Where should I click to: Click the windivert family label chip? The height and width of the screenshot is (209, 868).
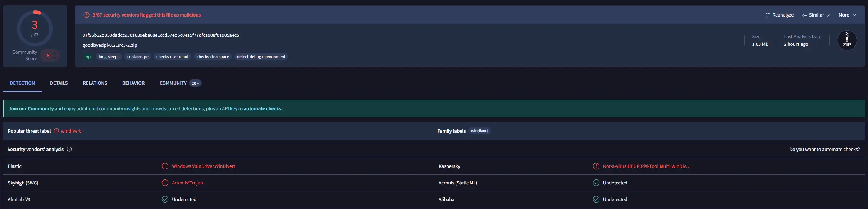tap(479, 131)
